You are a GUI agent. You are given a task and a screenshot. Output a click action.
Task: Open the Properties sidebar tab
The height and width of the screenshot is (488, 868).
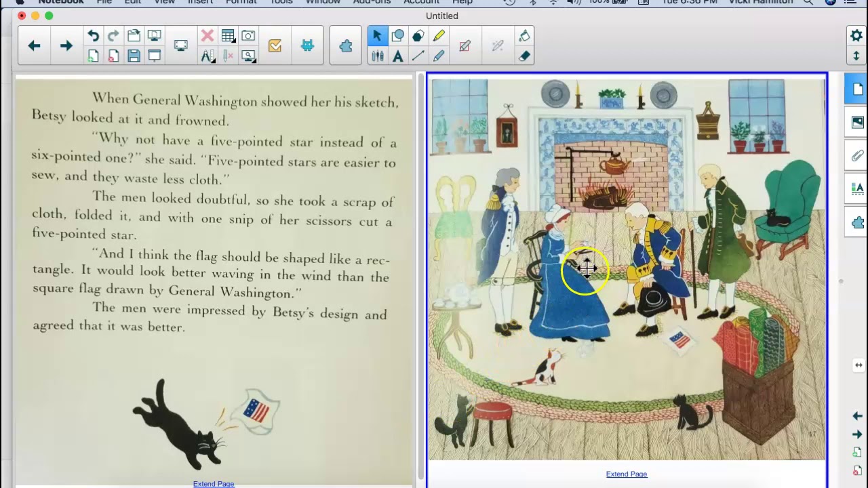click(857, 188)
